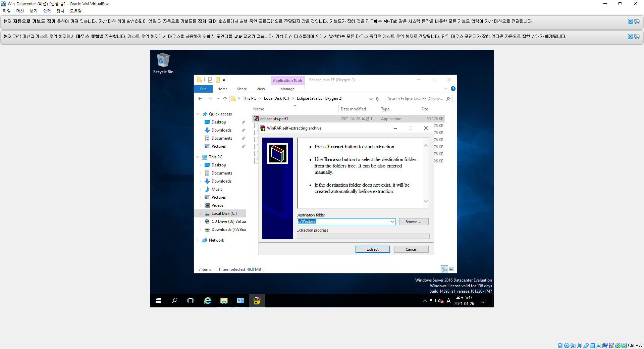This screenshot has width=644, height=349.
Task: Show hidden tray icons chevron
Action: click(x=425, y=301)
